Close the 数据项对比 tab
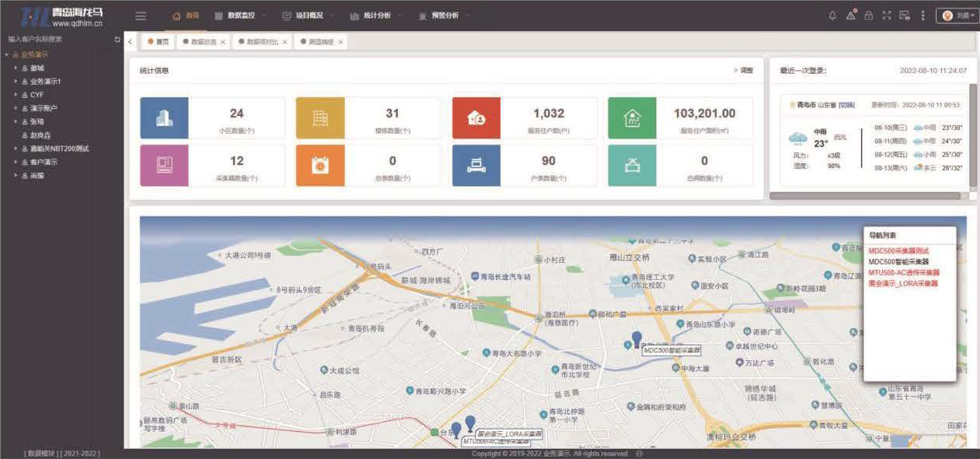Viewport: 980px width, 459px height. (x=284, y=42)
